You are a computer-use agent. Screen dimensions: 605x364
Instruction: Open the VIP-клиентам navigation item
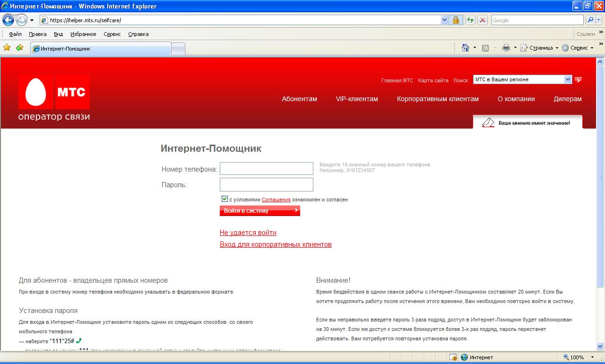[x=357, y=99]
